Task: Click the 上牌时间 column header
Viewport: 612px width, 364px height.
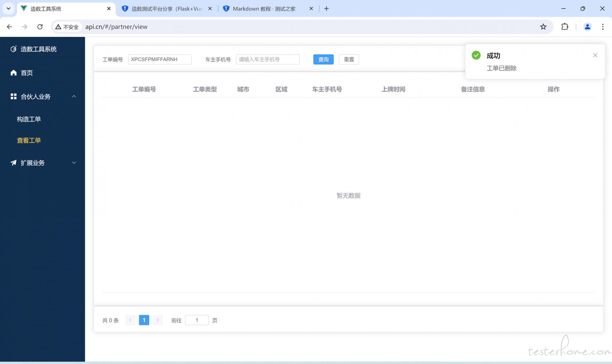Action: point(393,89)
